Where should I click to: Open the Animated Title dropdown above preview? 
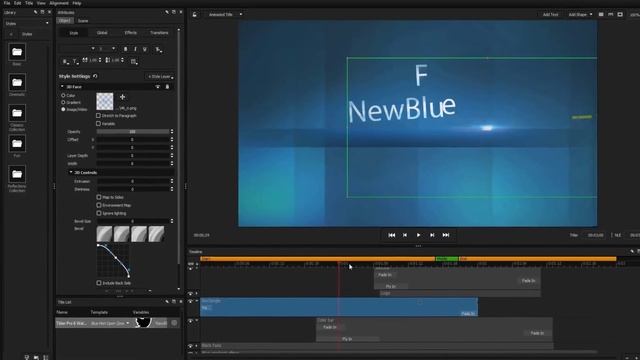225,14
